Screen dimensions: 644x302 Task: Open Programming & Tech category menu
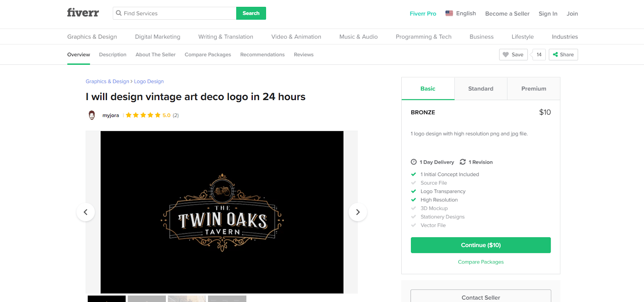click(x=423, y=37)
